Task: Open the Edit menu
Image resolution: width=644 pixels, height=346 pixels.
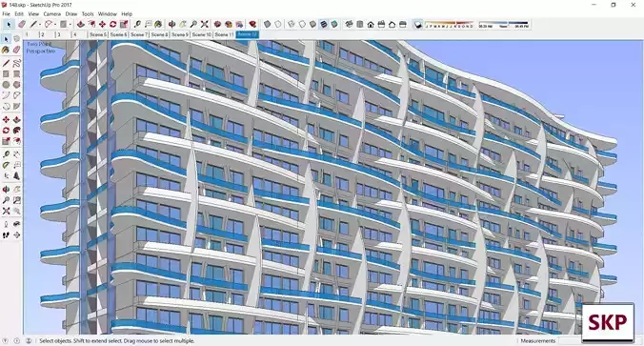Action: pyautogui.click(x=19, y=13)
